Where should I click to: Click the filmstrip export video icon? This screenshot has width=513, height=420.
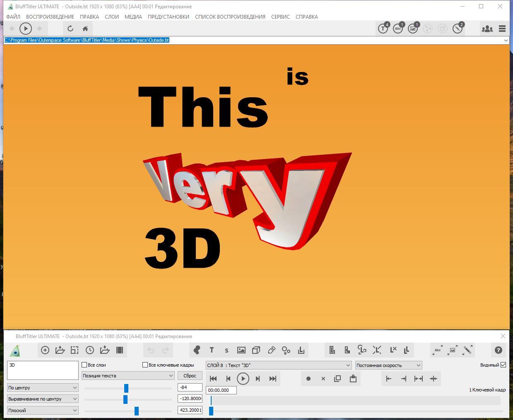(120, 350)
